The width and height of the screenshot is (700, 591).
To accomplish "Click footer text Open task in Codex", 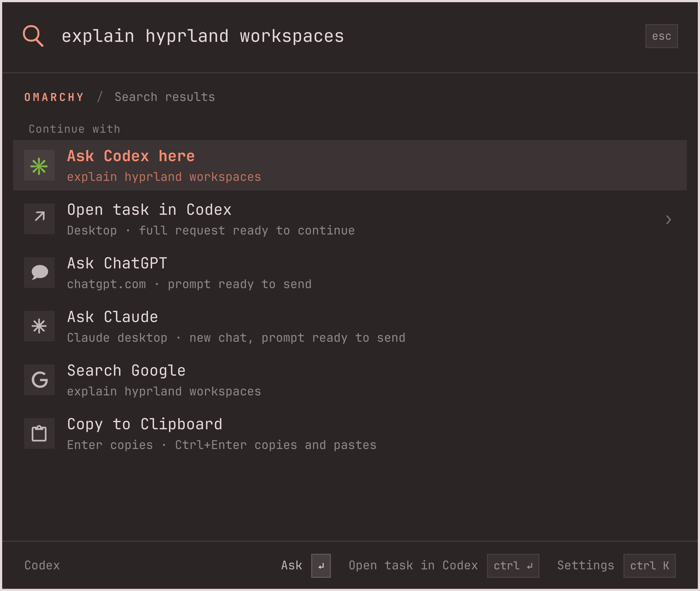I will (413, 566).
